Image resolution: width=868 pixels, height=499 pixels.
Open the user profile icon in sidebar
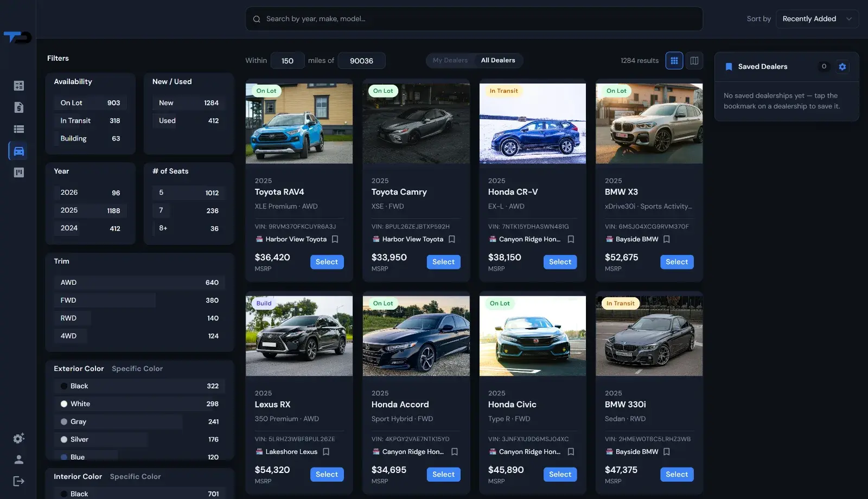18,459
